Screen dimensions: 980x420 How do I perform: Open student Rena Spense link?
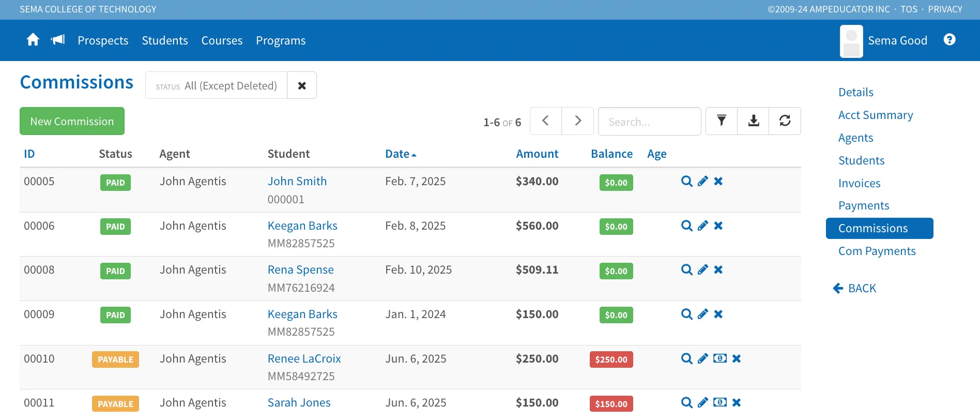(301, 270)
